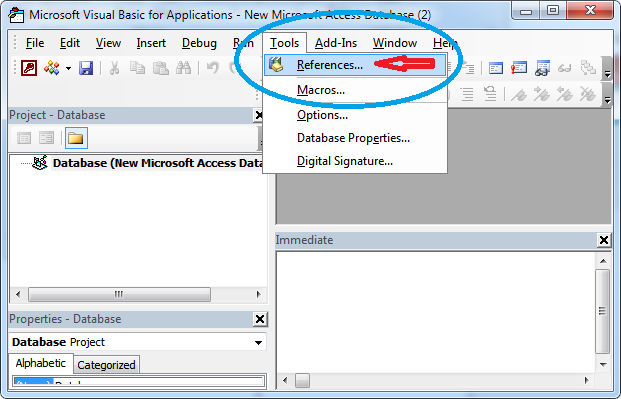The width and height of the screenshot is (621, 399).
Task: Open the Object Browser toolbar icon
Action: [542, 68]
